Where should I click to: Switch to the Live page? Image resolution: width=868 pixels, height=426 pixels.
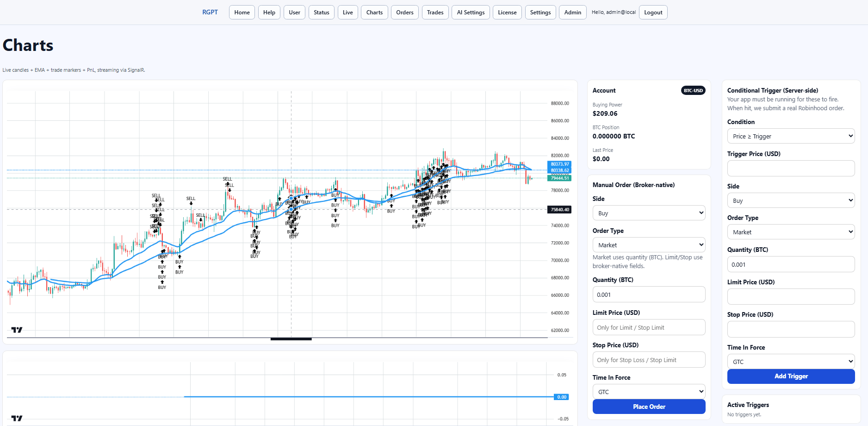coord(348,13)
